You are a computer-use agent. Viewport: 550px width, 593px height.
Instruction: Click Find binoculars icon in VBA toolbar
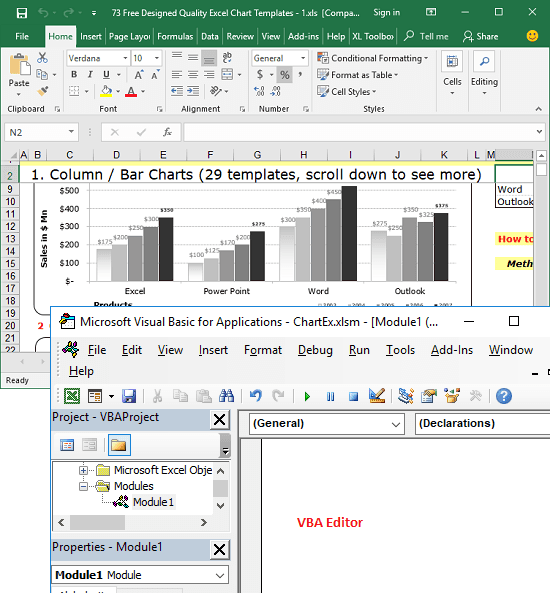pyautogui.click(x=227, y=396)
